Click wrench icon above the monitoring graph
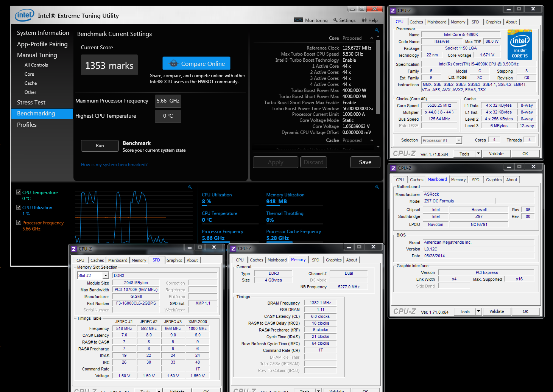Image resolution: width=553 pixels, height=392 pixels. (190, 187)
